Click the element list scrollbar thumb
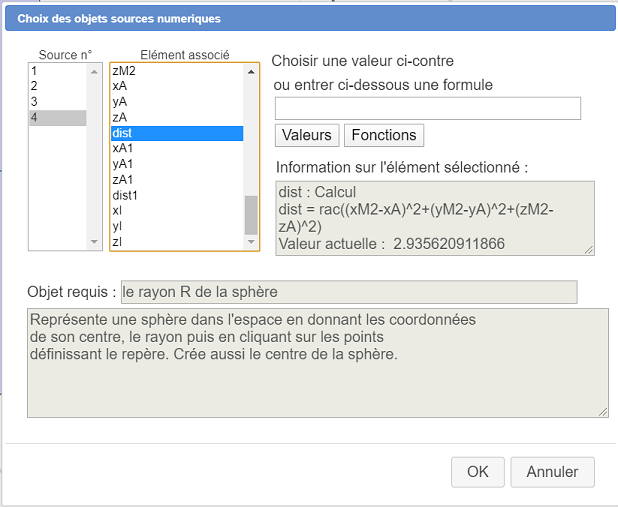This screenshot has width=618, height=507. click(251, 215)
